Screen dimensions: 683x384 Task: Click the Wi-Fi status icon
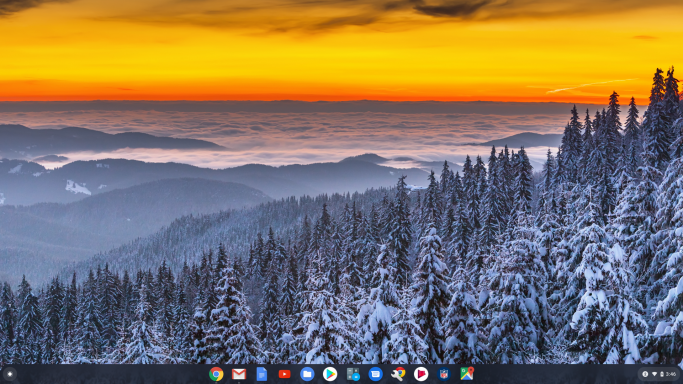654,374
